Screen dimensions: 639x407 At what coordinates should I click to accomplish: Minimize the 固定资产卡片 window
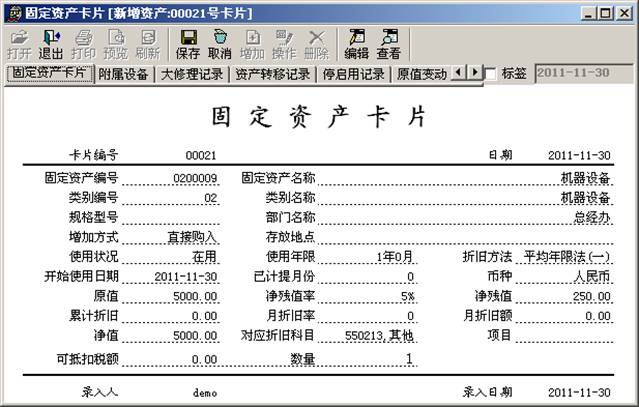click(x=588, y=13)
